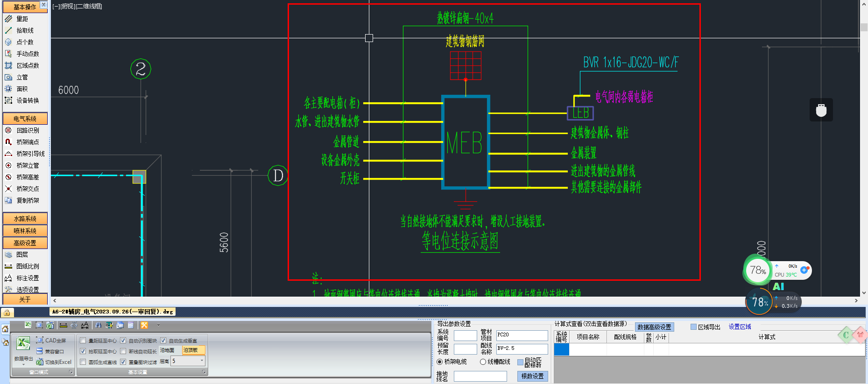Toggle the 量距延至中心 checkbox
868x384 pixels.
(x=83, y=341)
